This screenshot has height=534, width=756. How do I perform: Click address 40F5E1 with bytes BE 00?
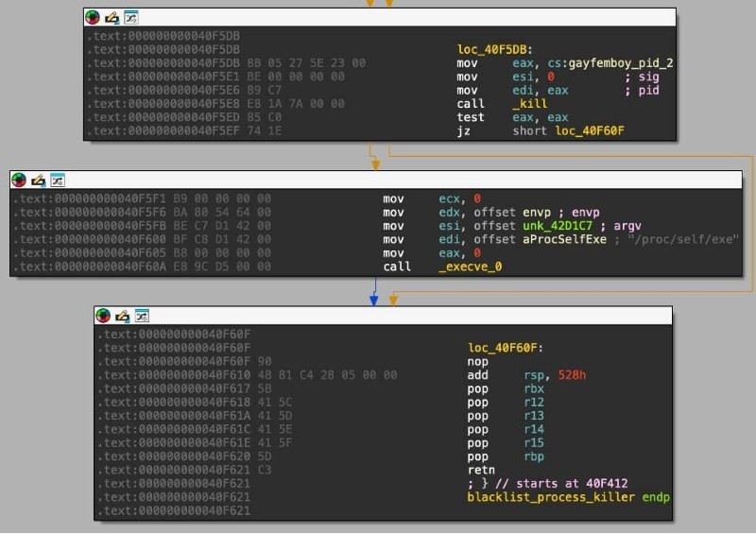(x=215, y=77)
